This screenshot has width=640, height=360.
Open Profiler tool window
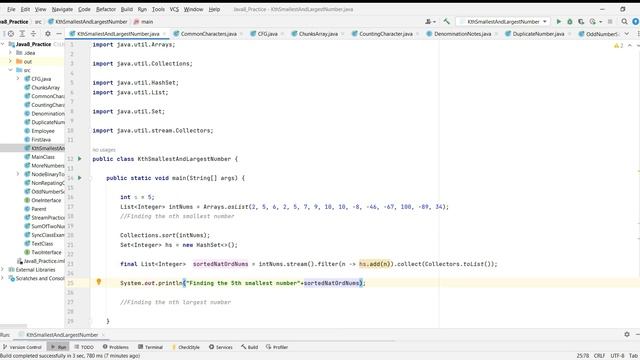tap(277, 347)
